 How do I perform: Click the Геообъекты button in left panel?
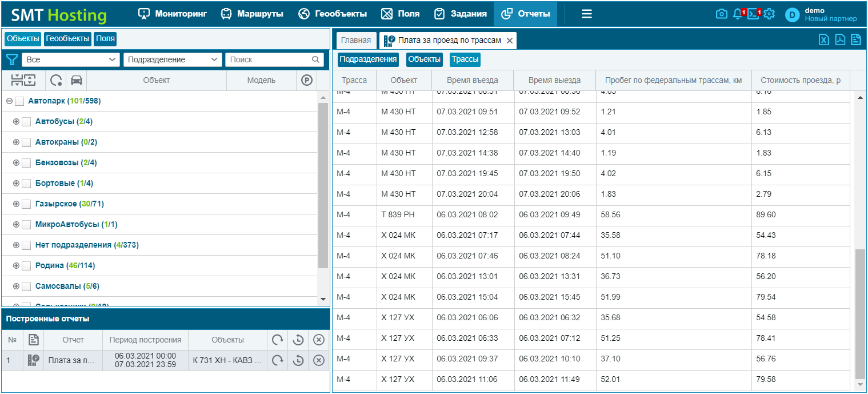coord(68,39)
